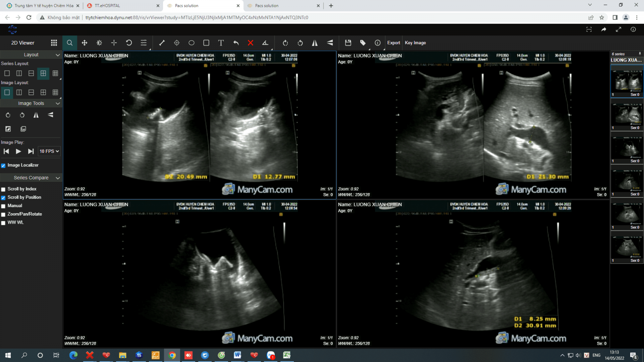The width and height of the screenshot is (644, 362).
Task: Uncheck the Image Localizer checkbox
Action: click(x=3, y=165)
